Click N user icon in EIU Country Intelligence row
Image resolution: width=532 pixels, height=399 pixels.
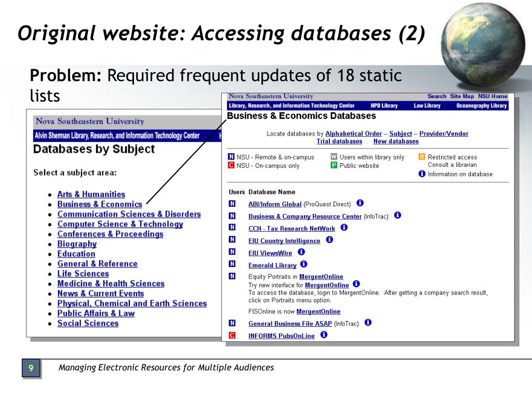pyautogui.click(x=232, y=240)
